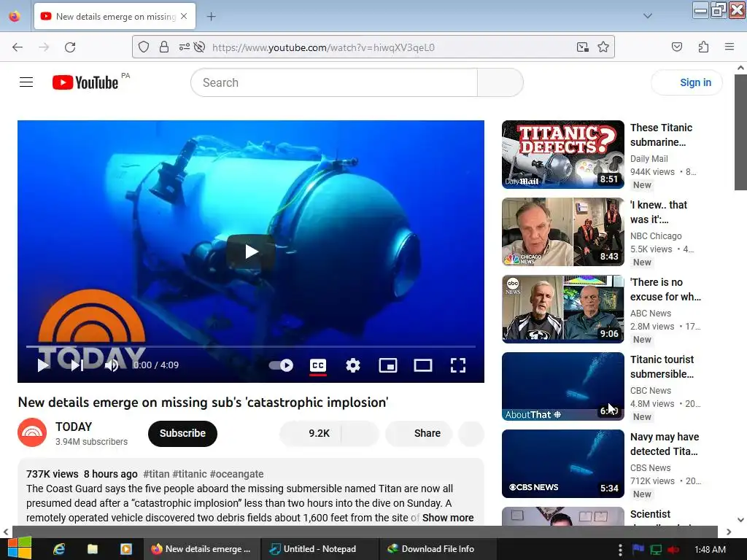This screenshot has width=747, height=560.
Task: Open the tracking protection shield icon
Action: [x=144, y=47]
